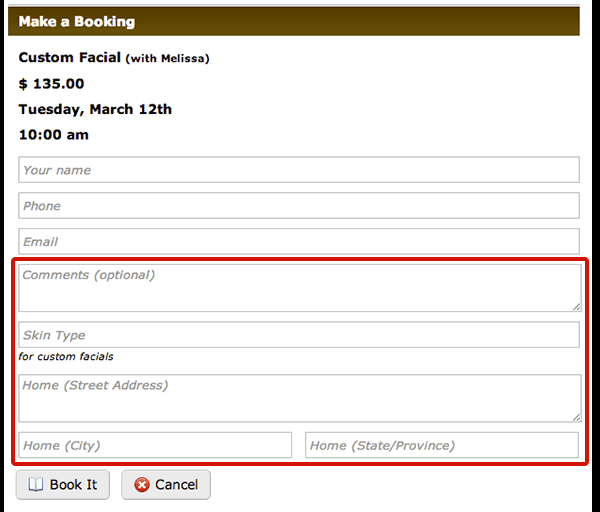The image size is (600, 512).
Task: Click the Custom Facial service title
Action: coord(70,57)
